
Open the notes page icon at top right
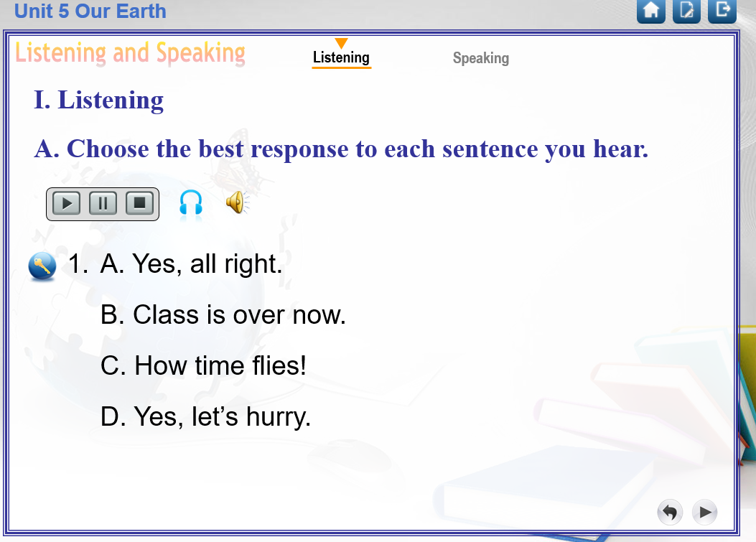(x=686, y=11)
